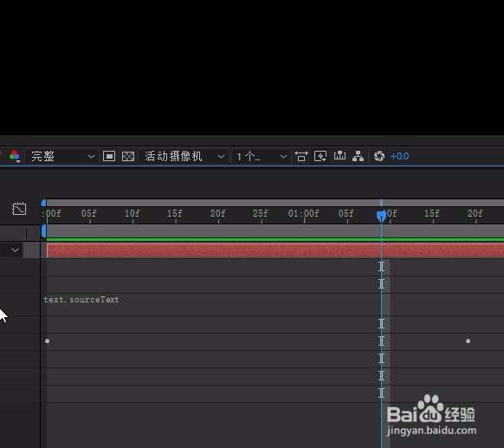This screenshot has width=504, height=448.
Task: Open the composition flowchart icon
Action: (358, 156)
